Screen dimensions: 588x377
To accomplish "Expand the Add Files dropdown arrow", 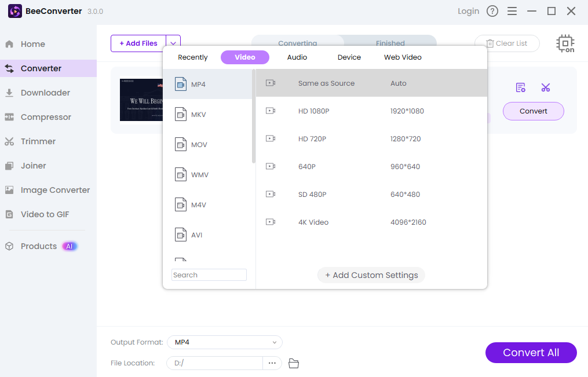I will 173,43.
